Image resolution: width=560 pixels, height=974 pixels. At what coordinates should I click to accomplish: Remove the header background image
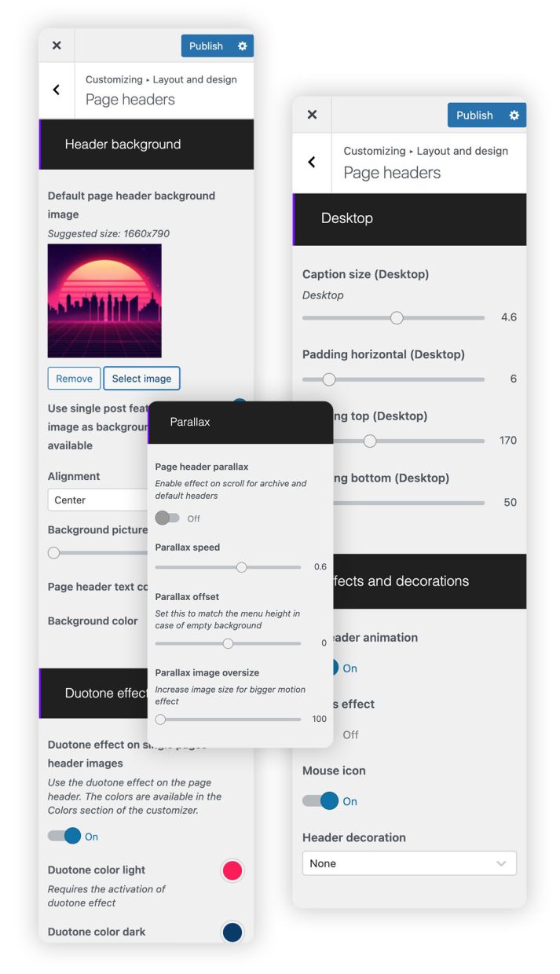(74, 379)
